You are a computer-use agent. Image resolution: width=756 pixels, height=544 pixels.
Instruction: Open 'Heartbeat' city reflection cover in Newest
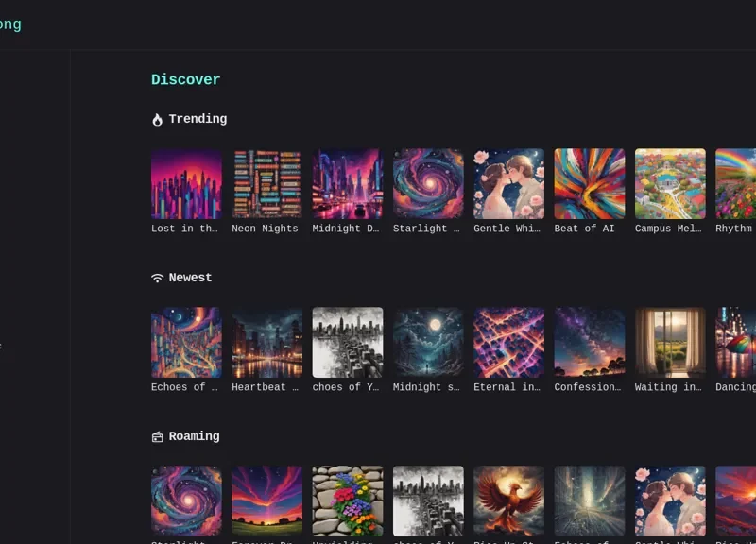(266, 342)
